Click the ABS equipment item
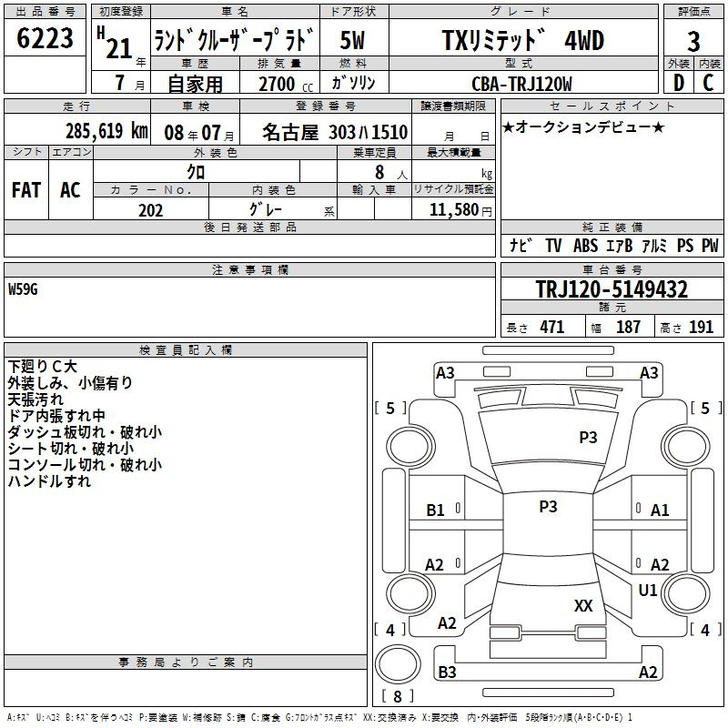Screen dimensions: 728x728 click(585, 245)
